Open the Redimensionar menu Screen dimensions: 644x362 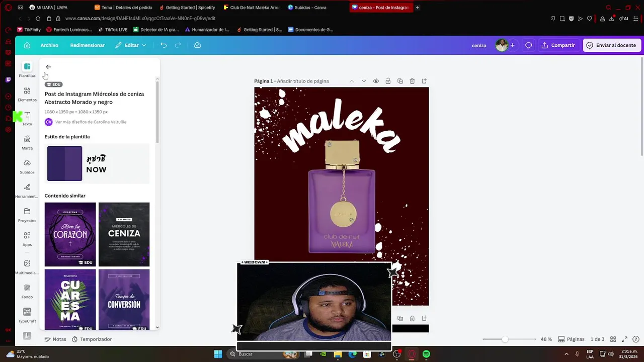[88, 45]
